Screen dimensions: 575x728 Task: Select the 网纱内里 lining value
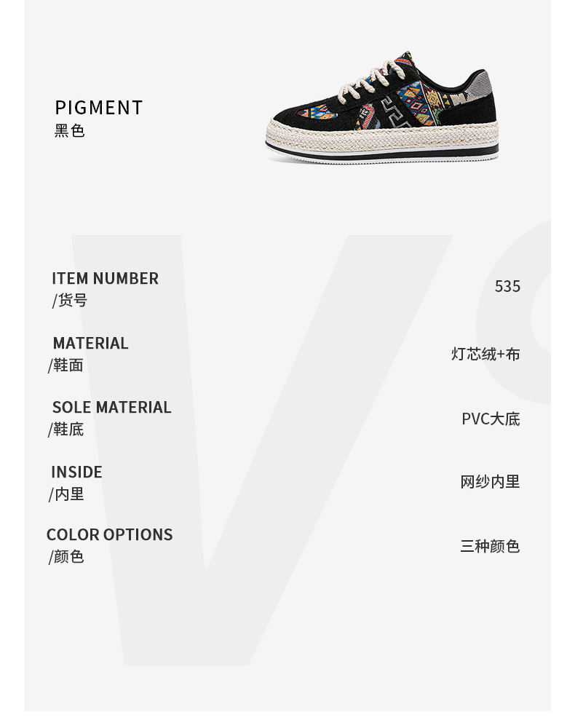pos(490,482)
